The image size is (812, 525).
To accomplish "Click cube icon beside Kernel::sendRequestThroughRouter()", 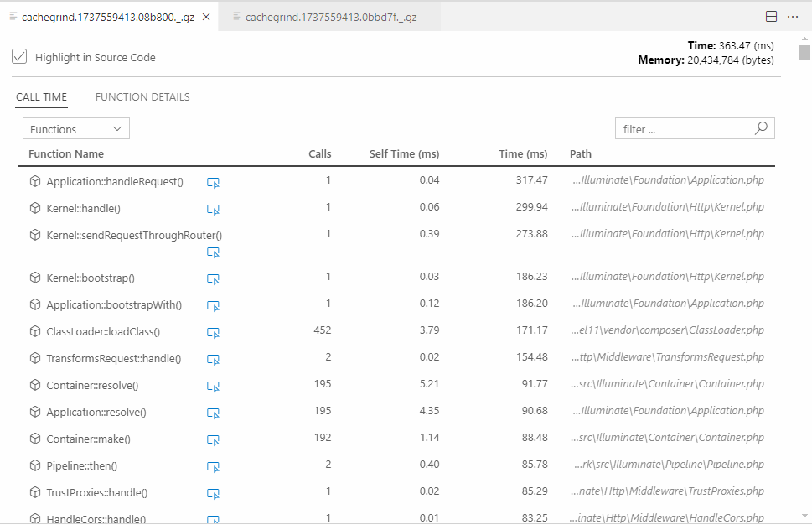I will [x=34, y=235].
